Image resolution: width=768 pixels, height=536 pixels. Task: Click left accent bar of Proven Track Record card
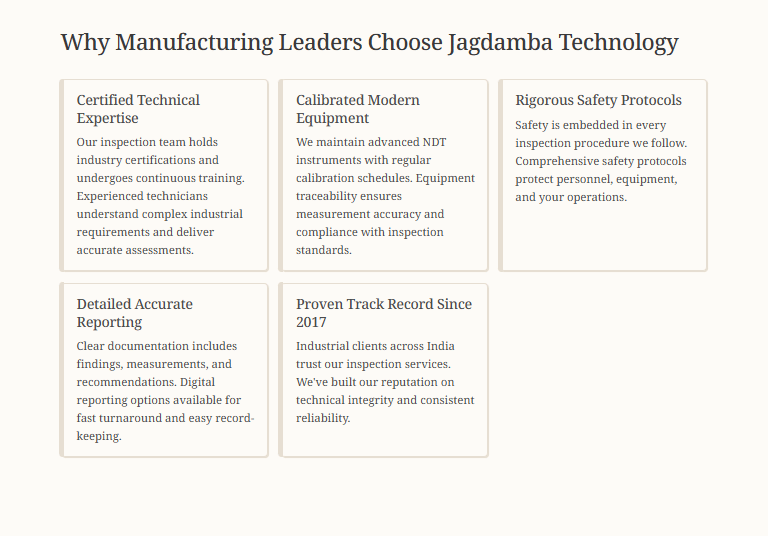(x=281, y=370)
